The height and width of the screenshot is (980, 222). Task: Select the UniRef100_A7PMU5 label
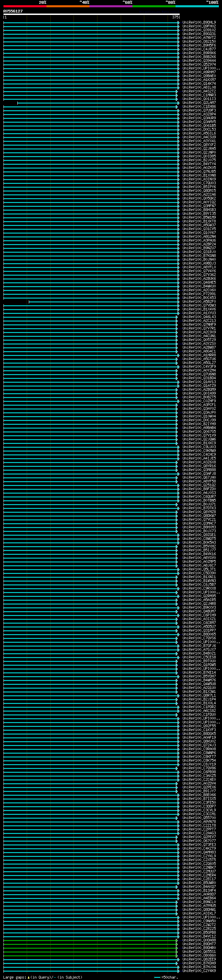point(199,906)
